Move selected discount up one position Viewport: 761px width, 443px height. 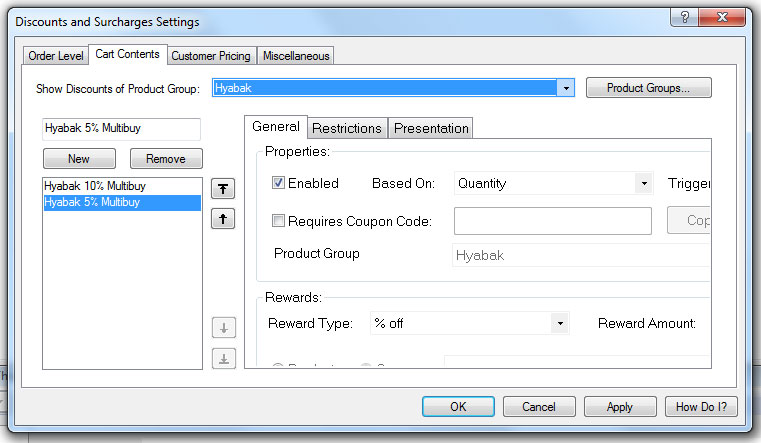(x=223, y=219)
